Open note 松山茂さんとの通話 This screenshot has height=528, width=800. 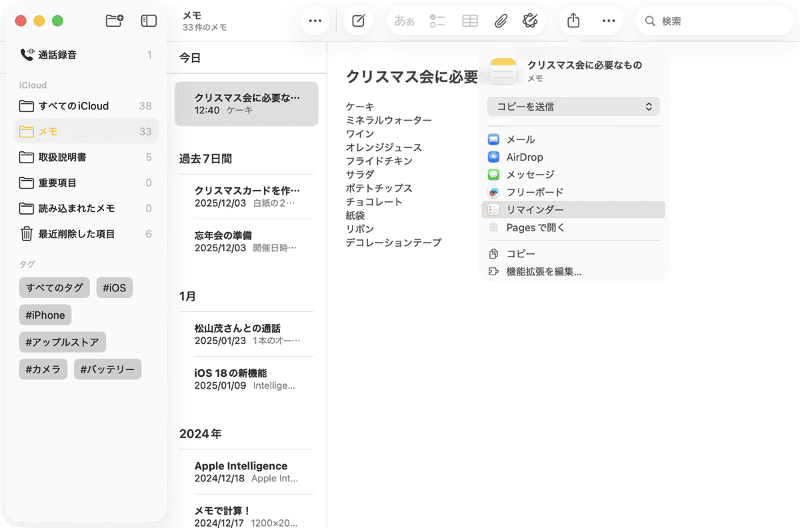pyautogui.click(x=246, y=334)
